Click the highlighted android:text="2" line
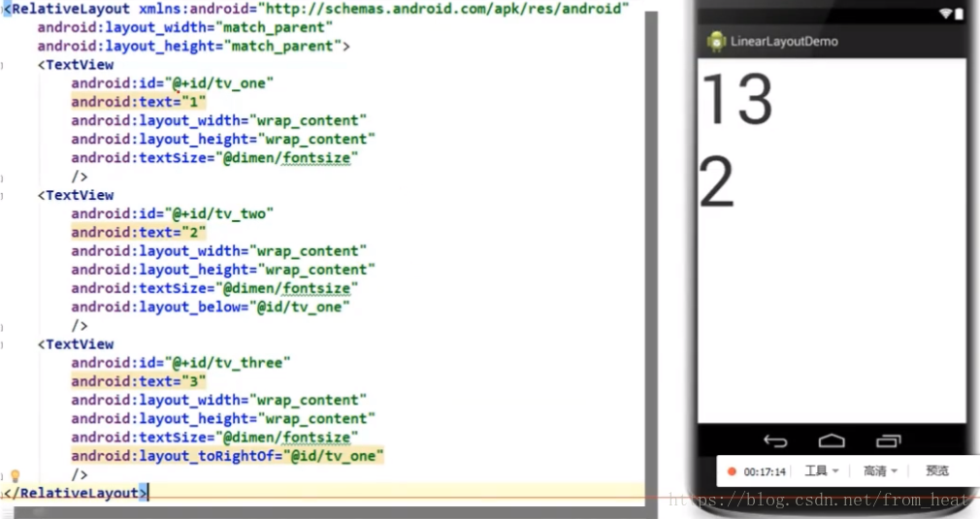 139,232
